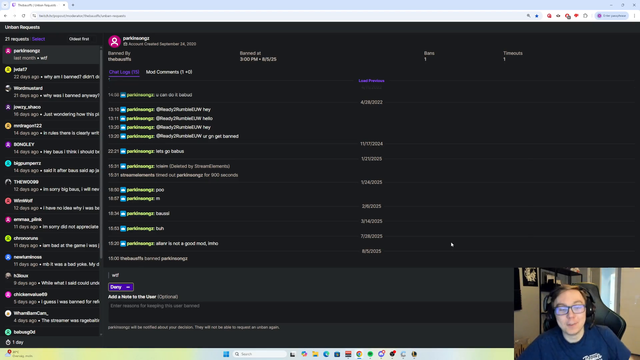Open File Explorer from taskbar
The image size is (640, 360).
(315, 354)
